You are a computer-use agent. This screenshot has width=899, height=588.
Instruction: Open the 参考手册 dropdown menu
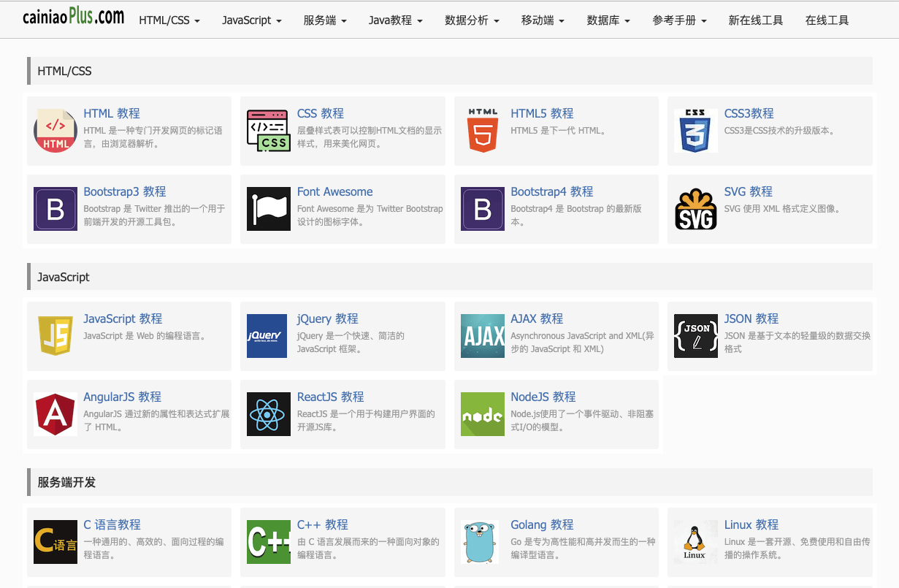pyautogui.click(x=679, y=20)
